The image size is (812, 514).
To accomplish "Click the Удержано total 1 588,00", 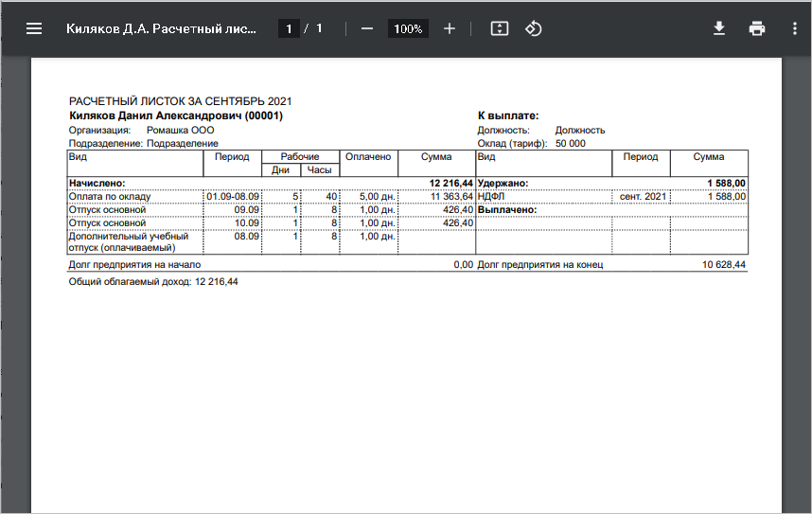I will [x=727, y=183].
